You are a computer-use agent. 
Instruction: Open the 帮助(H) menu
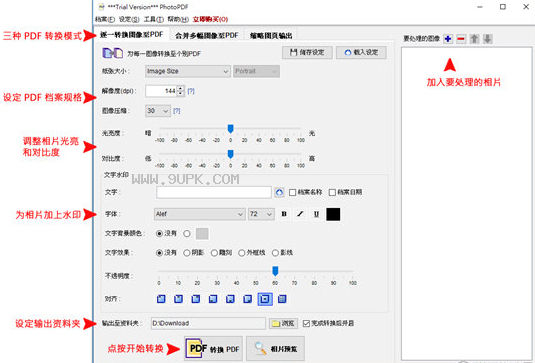pos(178,19)
